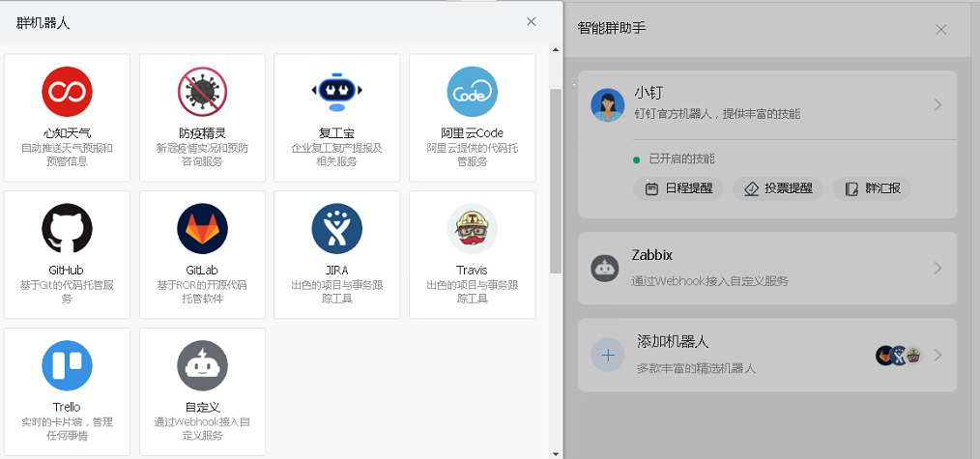Click the Trello title label

[67, 407]
